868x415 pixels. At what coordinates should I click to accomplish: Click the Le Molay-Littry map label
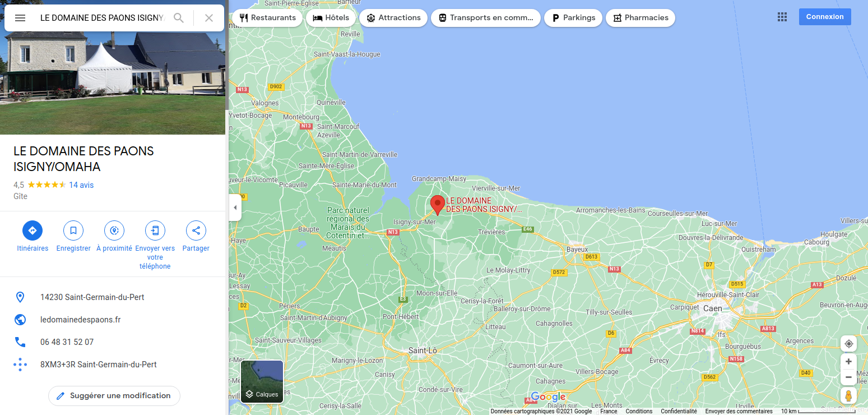508,270
